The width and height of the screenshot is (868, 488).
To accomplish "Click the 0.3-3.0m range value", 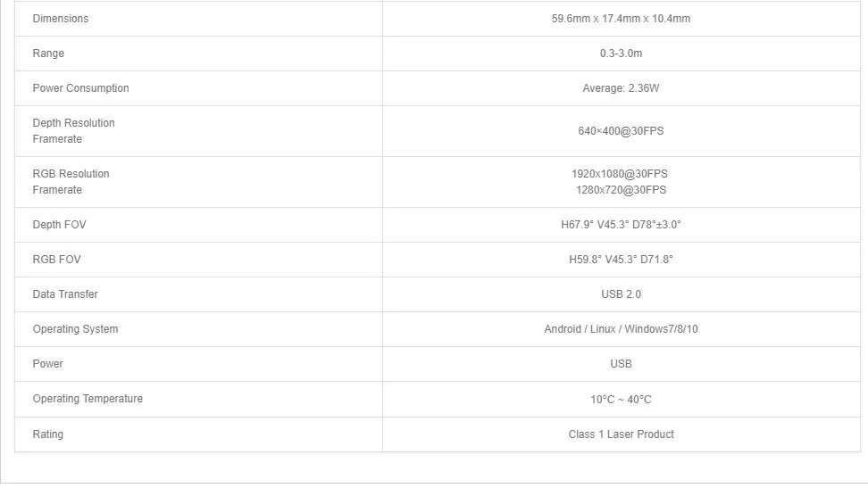I will point(621,54).
